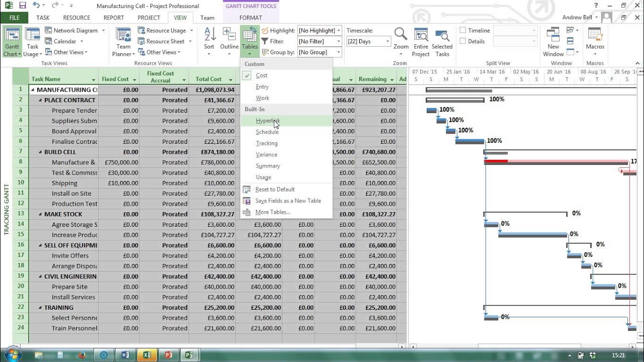Viewport: 644px width, 362px height.
Task: Select the Usage table menu item
Action: coord(286,177)
